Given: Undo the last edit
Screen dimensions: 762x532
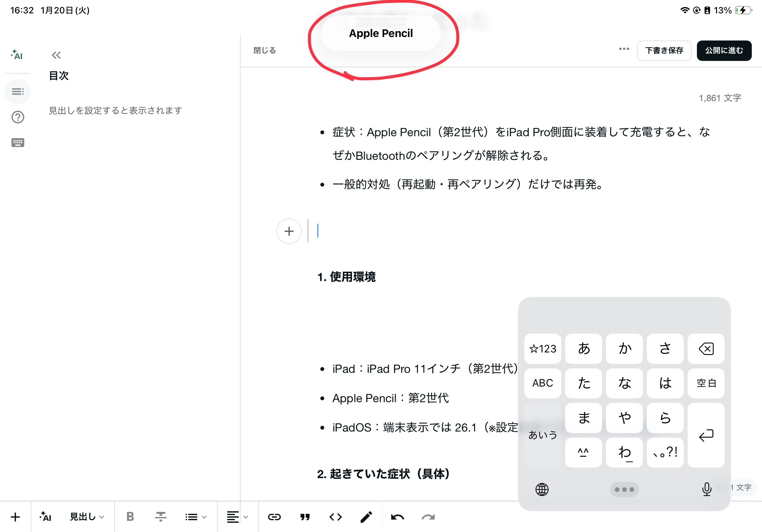Looking at the screenshot, I should (397, 517).
